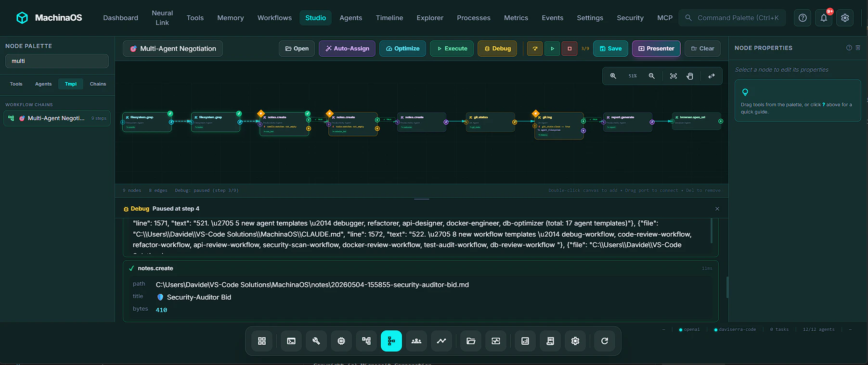The height and width of the screenshot is (365, 868).
Task: Close the debug paused panel
Action: (x=717, y=209)
